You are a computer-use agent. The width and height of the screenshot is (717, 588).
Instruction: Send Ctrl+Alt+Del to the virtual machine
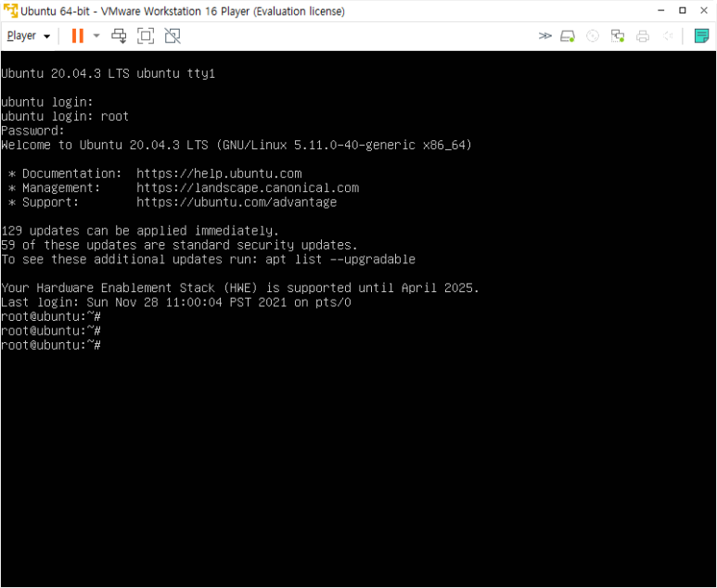coord(119,35)
